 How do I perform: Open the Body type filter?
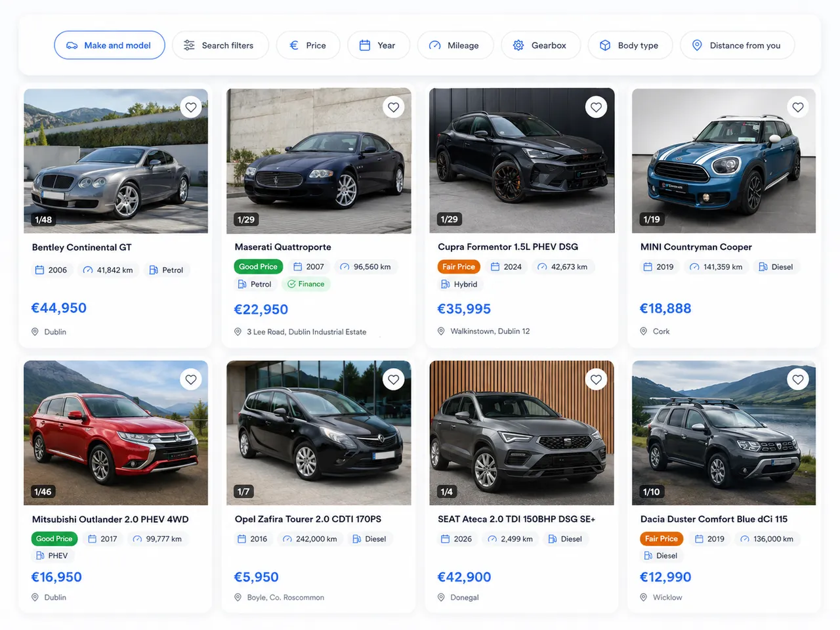pyautogui.click(x=630, y=45)
